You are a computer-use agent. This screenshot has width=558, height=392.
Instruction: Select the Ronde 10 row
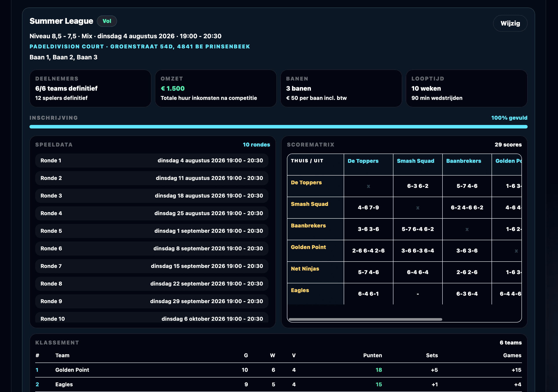click(x=152, y=317)
